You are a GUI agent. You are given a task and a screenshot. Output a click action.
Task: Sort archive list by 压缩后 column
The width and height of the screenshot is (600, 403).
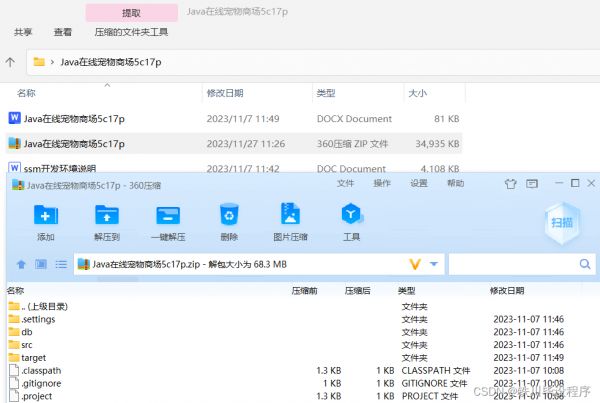point(357,291)
